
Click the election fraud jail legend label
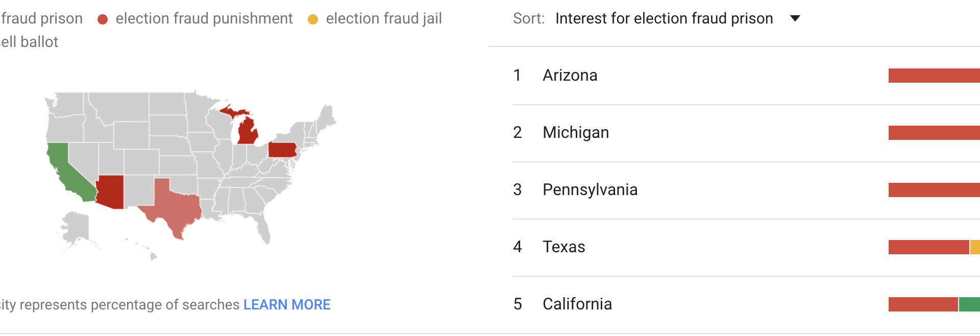384,18
